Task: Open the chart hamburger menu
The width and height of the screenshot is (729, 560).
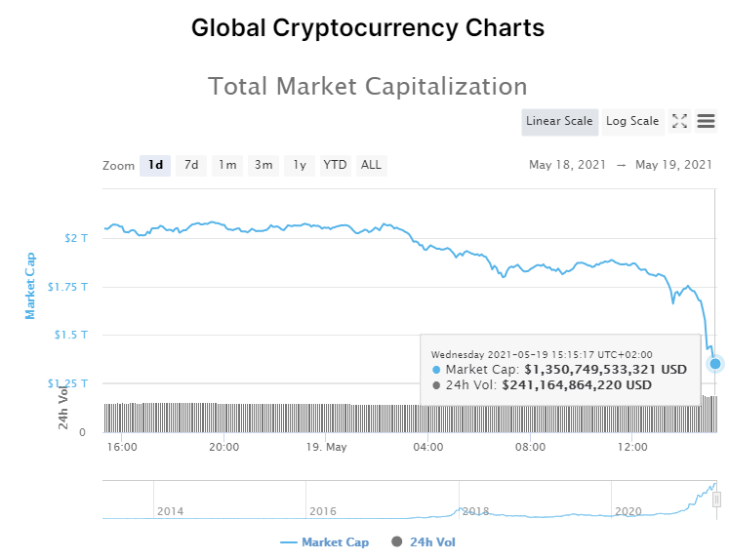Action: tap(706, 122)
